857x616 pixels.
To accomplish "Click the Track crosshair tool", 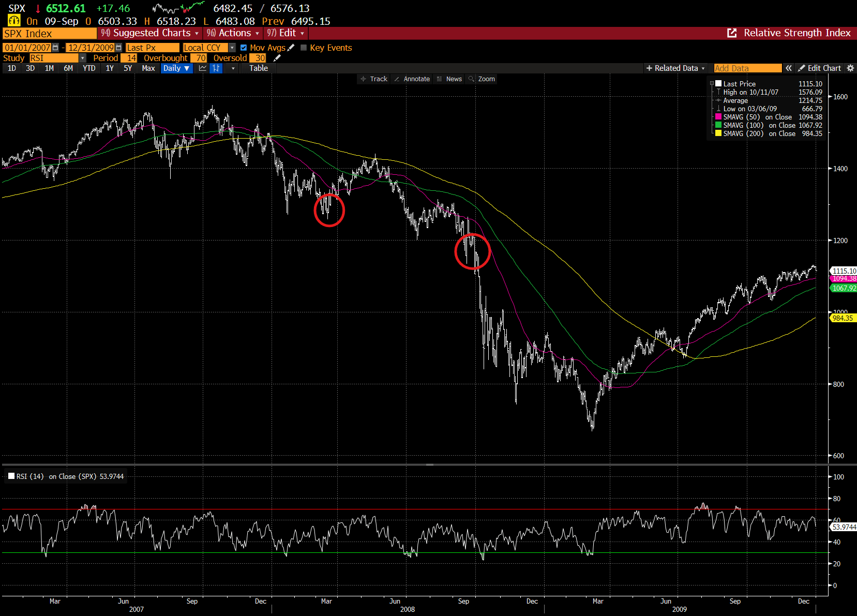I will 374,79.
